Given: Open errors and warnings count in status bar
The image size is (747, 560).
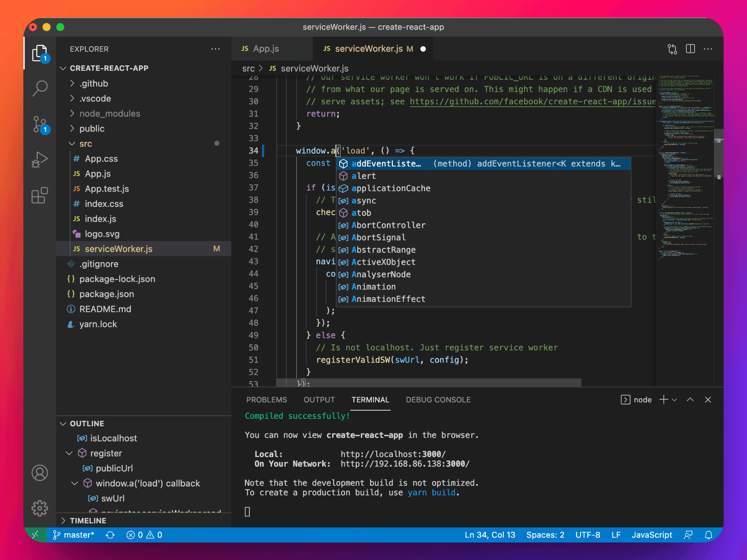Looking at the screenshot, I should (x=144, y=535).
